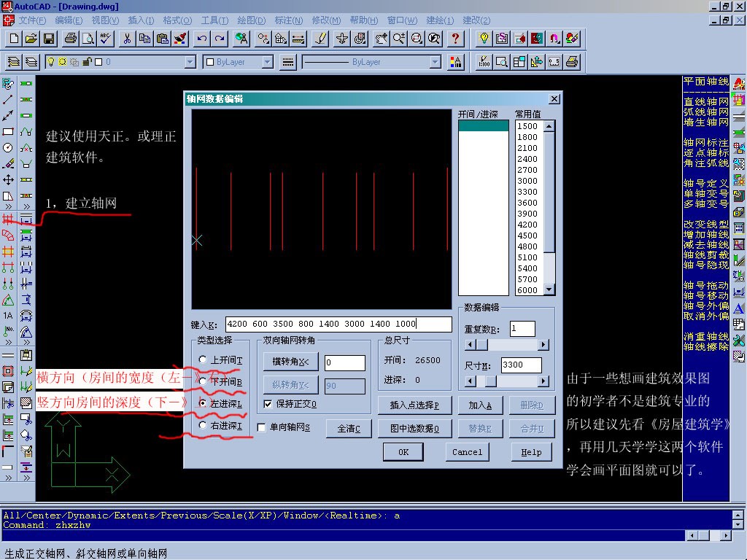Redo with the redo arrow icon
747x560 pixels.
220,39
